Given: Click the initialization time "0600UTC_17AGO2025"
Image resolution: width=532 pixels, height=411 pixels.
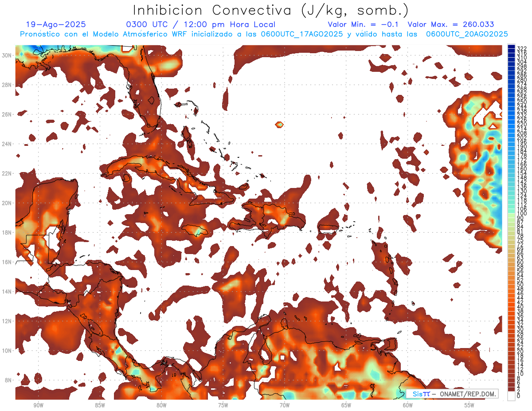Looking at the screenshot, I should click(x=302, y=34).
